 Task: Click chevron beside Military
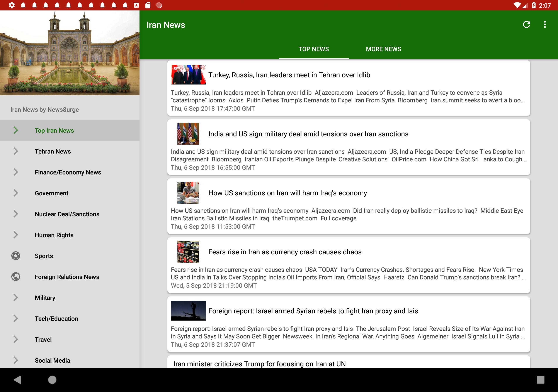pyautogui.click(x=16, y=297)
